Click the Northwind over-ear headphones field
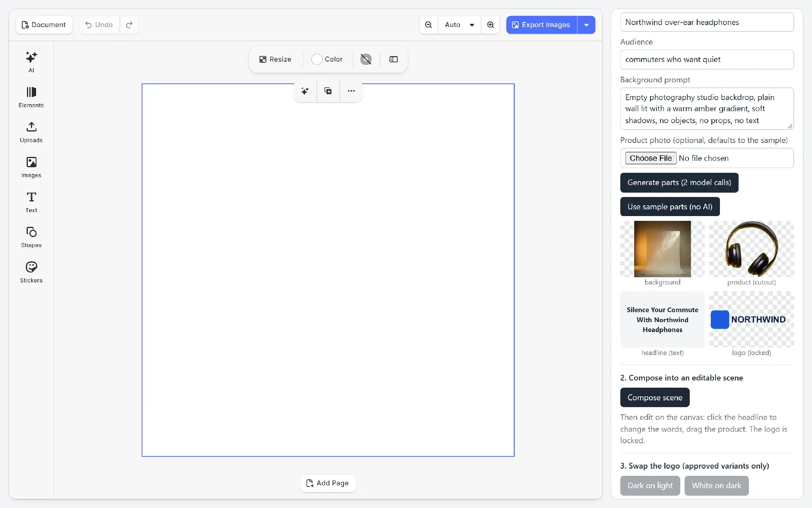Viewport: 812px width, 508px height. 707,22
